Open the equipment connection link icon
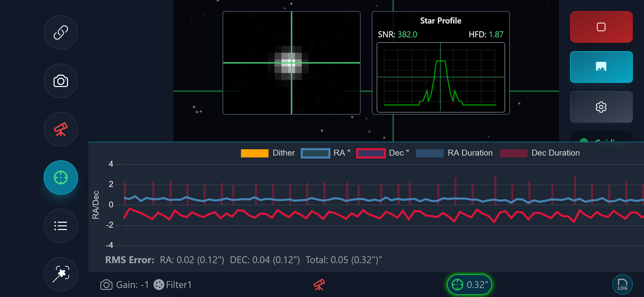This screenshot has width=644, height=297. tap(61, 32)
